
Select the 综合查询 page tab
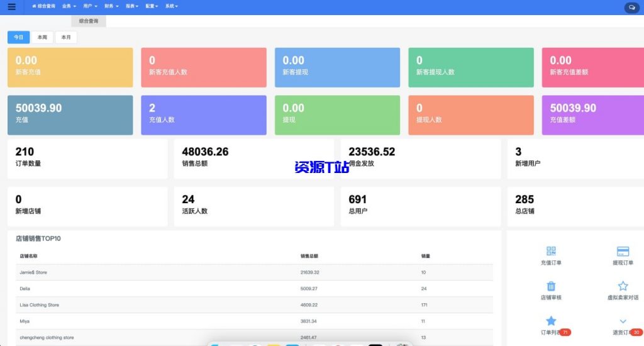[x=88, y=21]
